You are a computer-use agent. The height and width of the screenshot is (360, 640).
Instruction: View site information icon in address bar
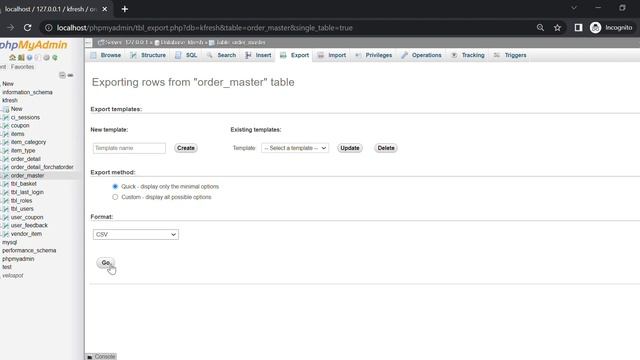coord(49,28)
